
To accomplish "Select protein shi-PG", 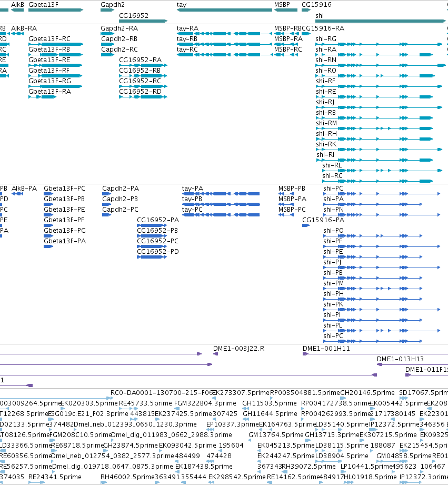I will [333, 189].
